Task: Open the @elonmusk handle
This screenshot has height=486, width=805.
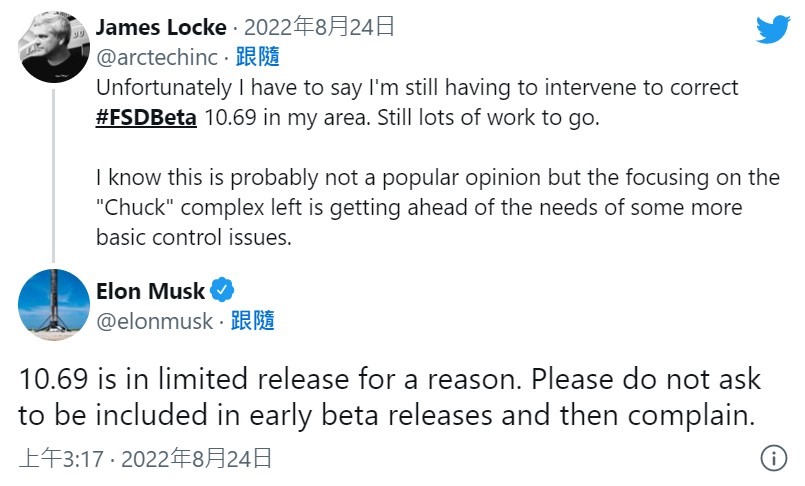Action: click(155, 320)
